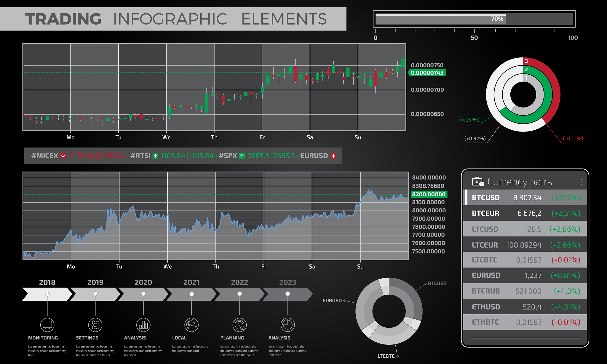Click the red down arrow beside #MICEX
This screenshot has width=607, height=364.
tap(63, 156)
